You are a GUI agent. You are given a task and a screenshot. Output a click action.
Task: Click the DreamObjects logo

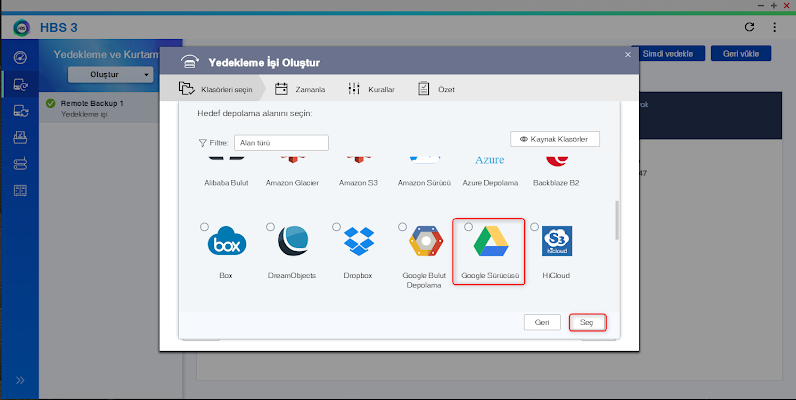click(293, 241)
